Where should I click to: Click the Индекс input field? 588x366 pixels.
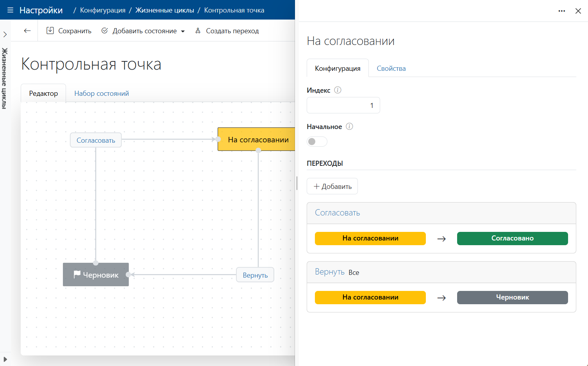(343, 105)
